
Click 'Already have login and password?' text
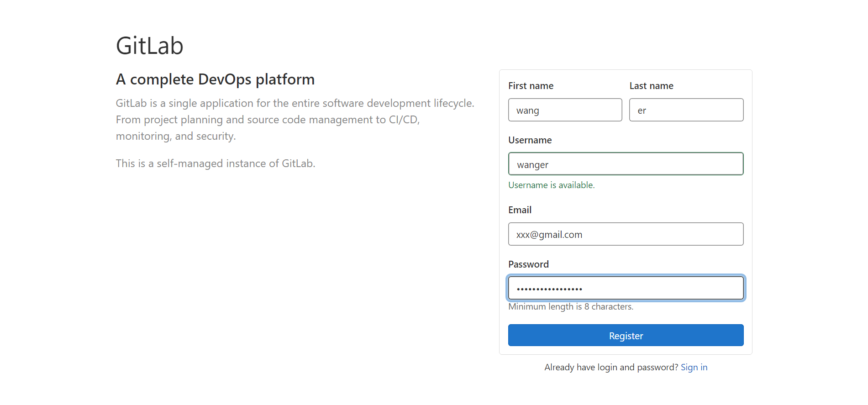(x=611, y=367)
